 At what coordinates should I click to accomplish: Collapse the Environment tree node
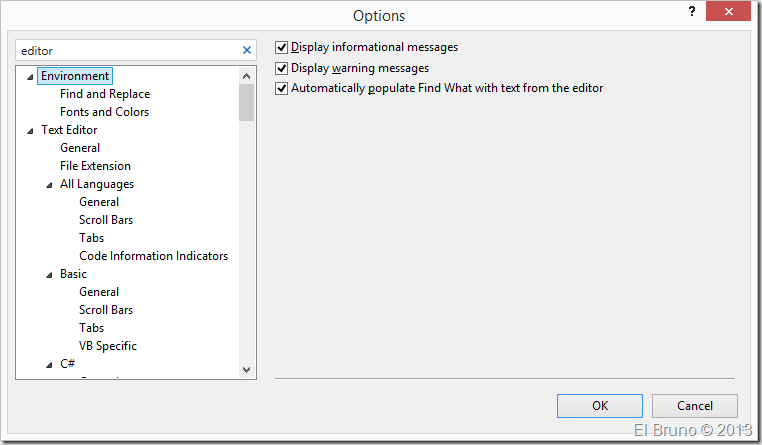(x=30, y=77)
